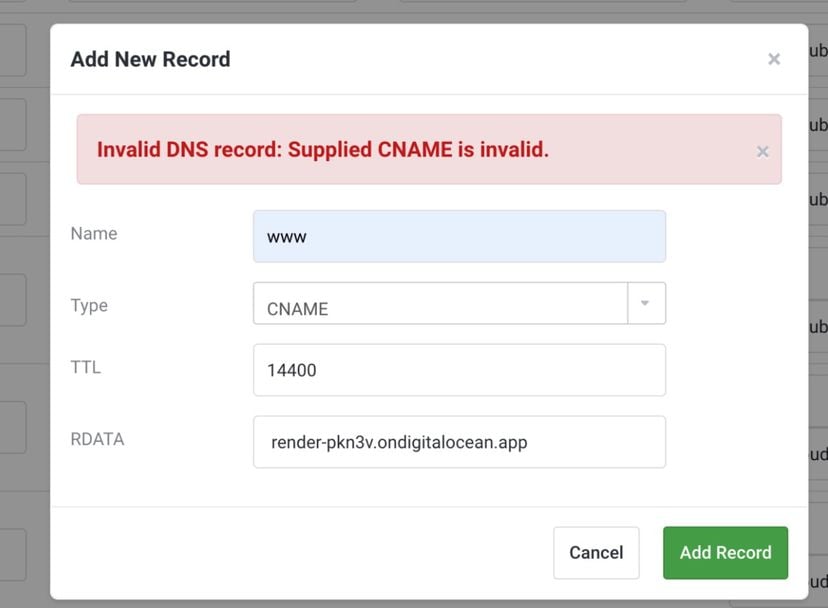Click the TTL field label

pos(86,368)
